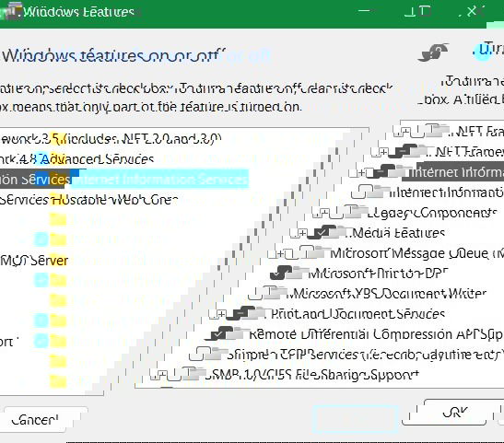Uncheck Remote Differential Compression API Support checkbox

(218, 333)
